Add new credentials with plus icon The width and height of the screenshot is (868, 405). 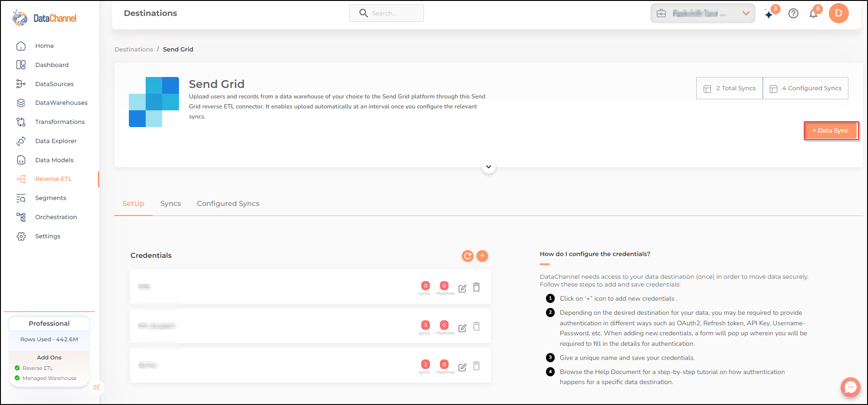(x=482, y=256)
